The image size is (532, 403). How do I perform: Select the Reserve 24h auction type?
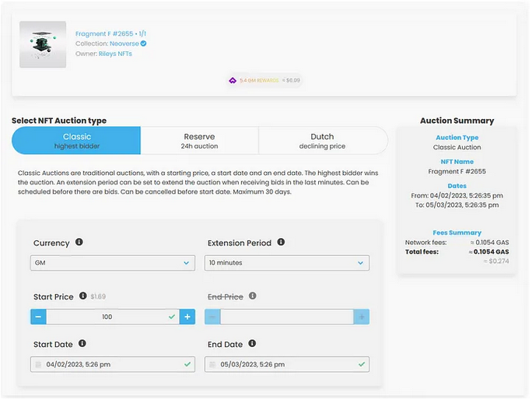click(199, 141)
